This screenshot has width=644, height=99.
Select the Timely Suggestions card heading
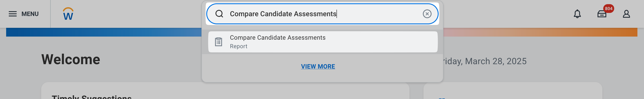coord(91,97)
